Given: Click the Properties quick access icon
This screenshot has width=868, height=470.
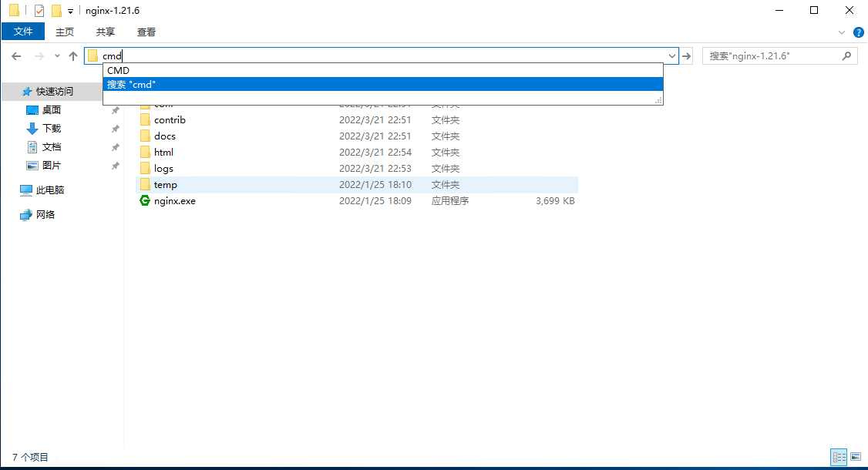Looking at the screenshot, I should pyautogui.click(x=39, y=11).
